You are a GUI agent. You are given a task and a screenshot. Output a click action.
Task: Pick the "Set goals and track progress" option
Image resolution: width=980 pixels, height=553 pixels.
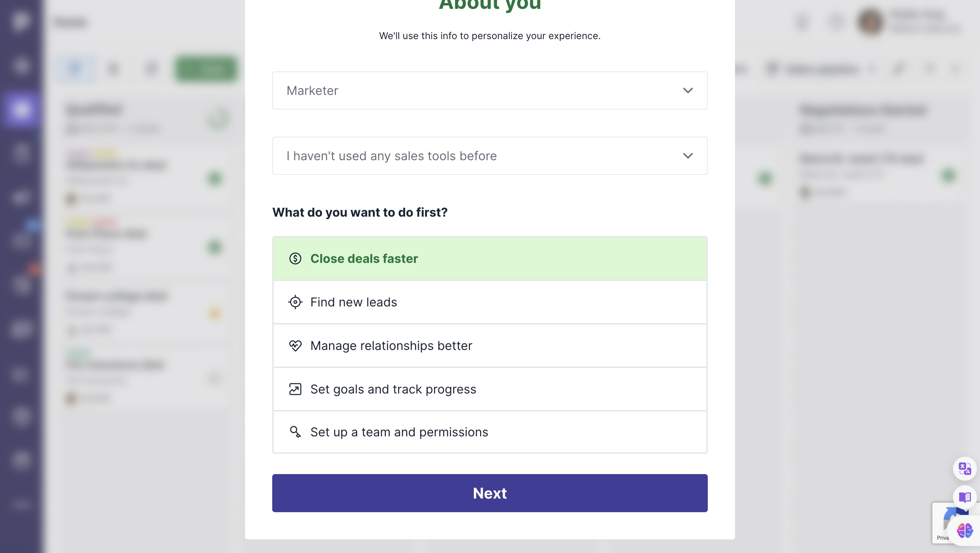pos(489,389)
